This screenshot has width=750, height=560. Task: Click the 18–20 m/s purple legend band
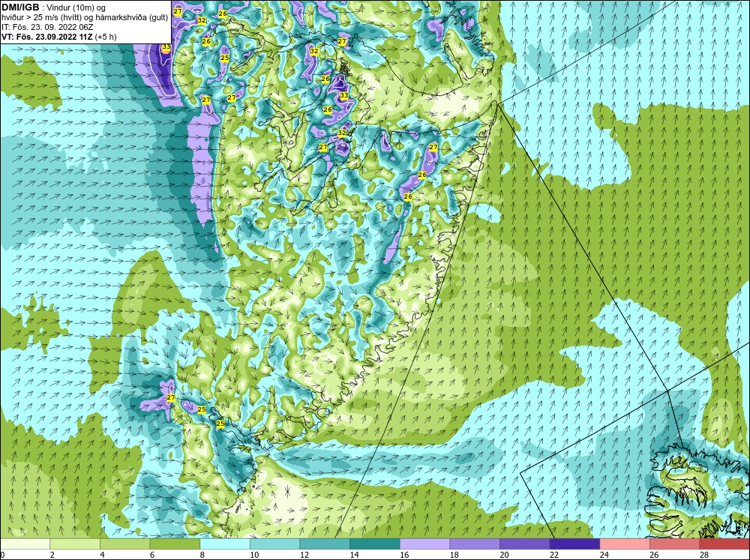pyautogui.click(x=475, y=544)
